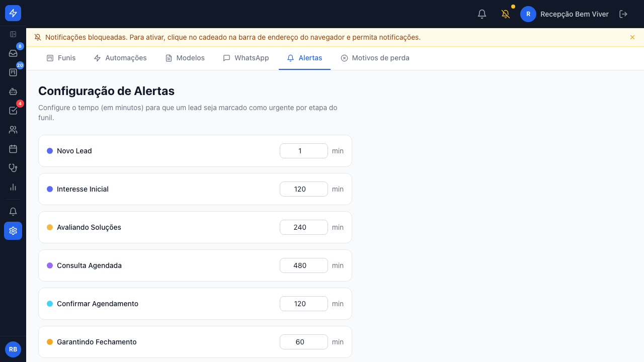Open the calendar icon in sidebar
This screenshot has width=644, height=362.
13,149
